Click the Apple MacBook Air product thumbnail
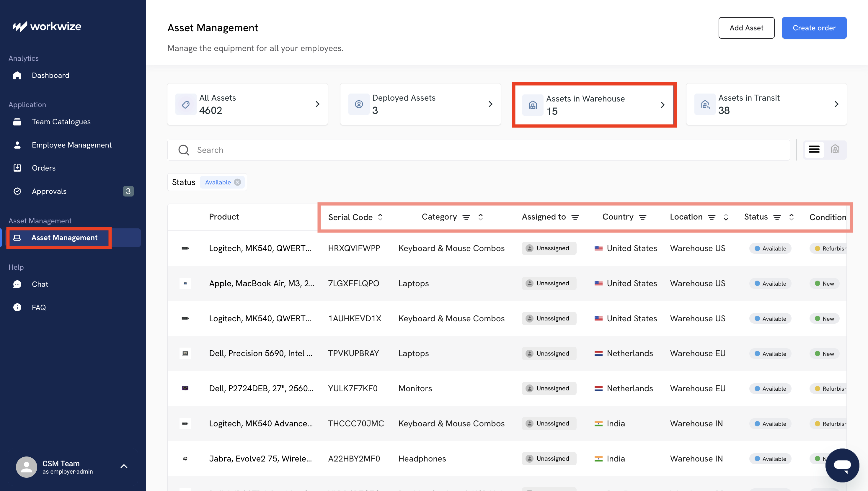The image size is (868, 491). (x=185, y=284)
